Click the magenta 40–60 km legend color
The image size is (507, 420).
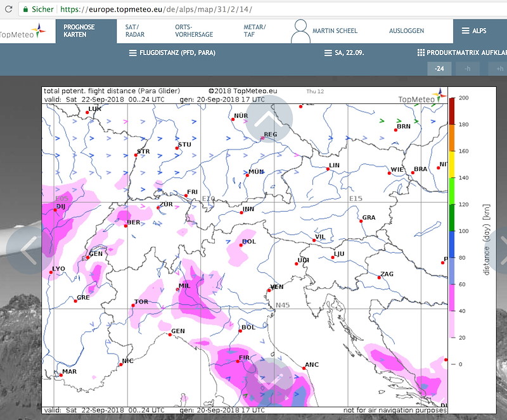[452, 298]
